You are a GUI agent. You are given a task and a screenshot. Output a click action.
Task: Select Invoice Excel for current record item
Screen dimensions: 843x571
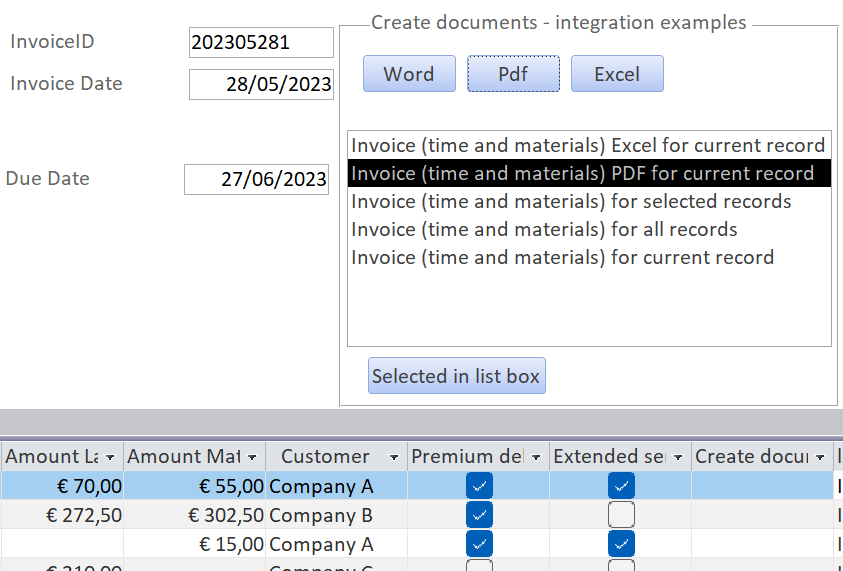pos(589,145)
